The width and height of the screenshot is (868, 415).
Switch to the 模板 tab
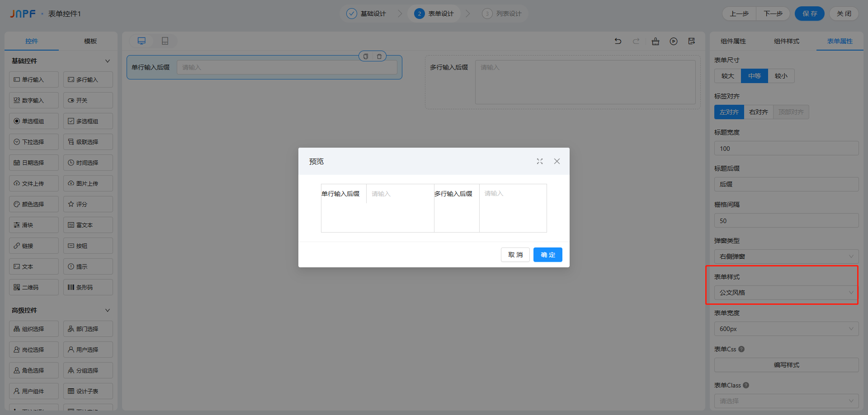pos(90,41)
